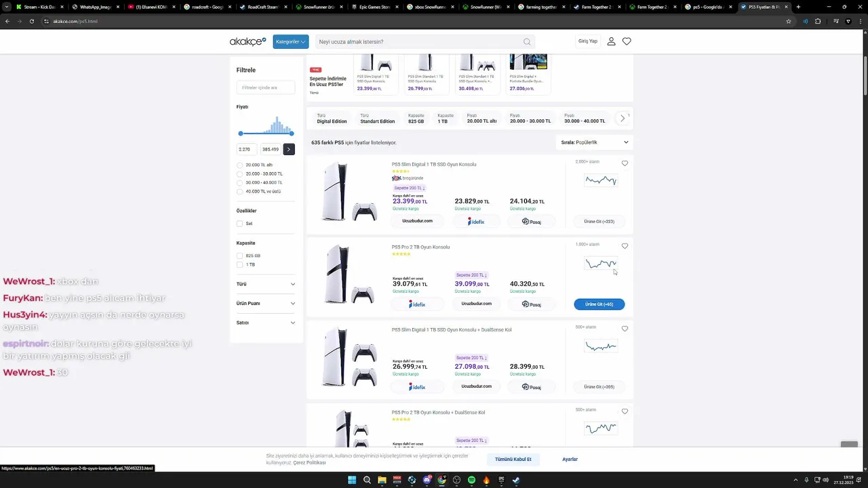This screenshot has height=488, width=868.
Task: Check the 1 TB capacity checkbox
Action: pyautogui.click(x=239, y=264)
